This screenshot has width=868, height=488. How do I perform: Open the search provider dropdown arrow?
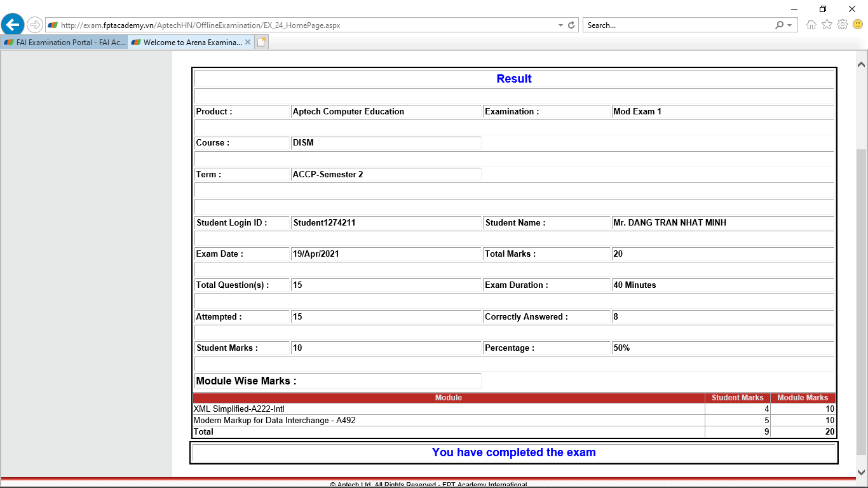tap(790, 25)
